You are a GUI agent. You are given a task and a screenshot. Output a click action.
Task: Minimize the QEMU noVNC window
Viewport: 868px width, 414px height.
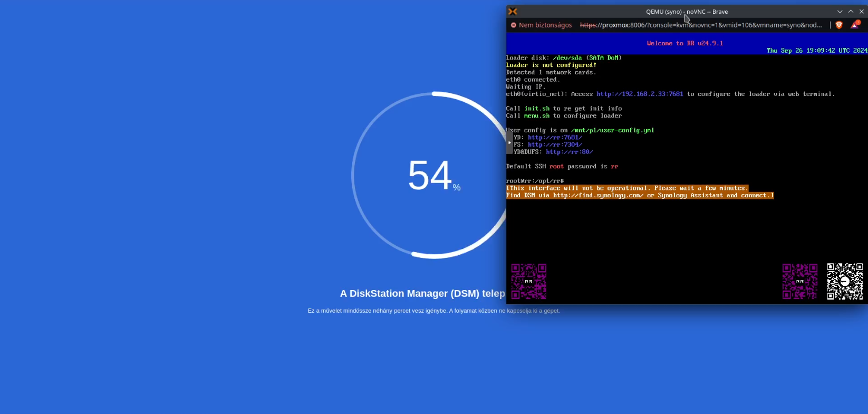click(840, 12)
